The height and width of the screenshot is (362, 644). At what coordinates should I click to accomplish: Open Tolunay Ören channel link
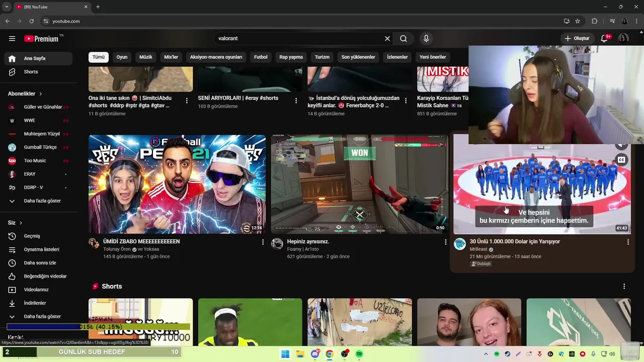coord(117,249)
